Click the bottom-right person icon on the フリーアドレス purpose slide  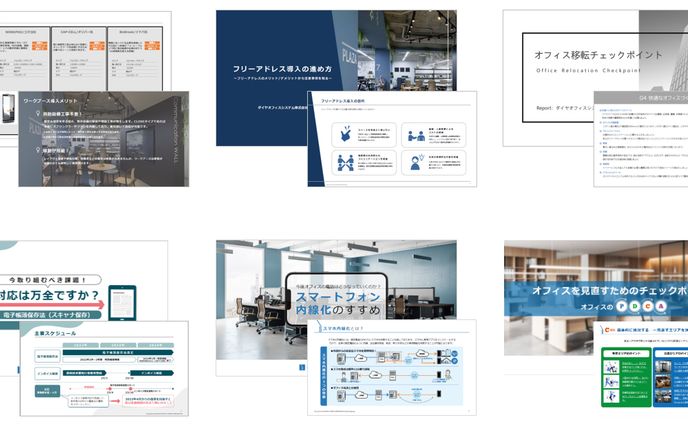pos(415,161)
